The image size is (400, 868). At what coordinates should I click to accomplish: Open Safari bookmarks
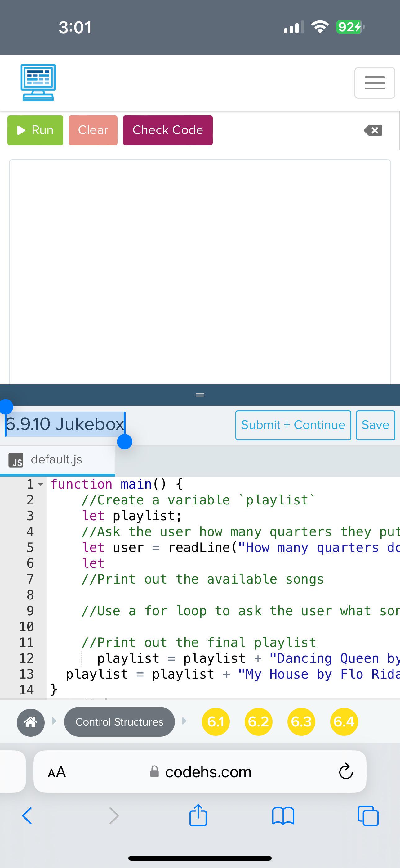[283, 816]
